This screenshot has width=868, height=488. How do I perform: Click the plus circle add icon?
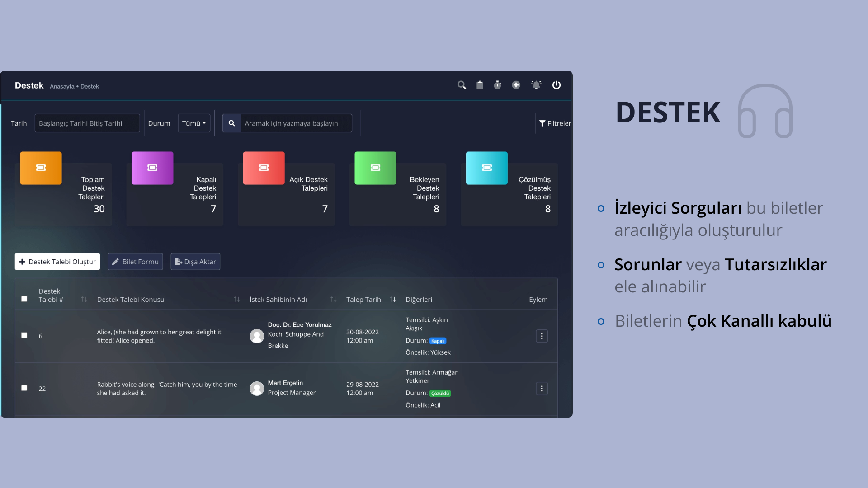coord(516,85)
